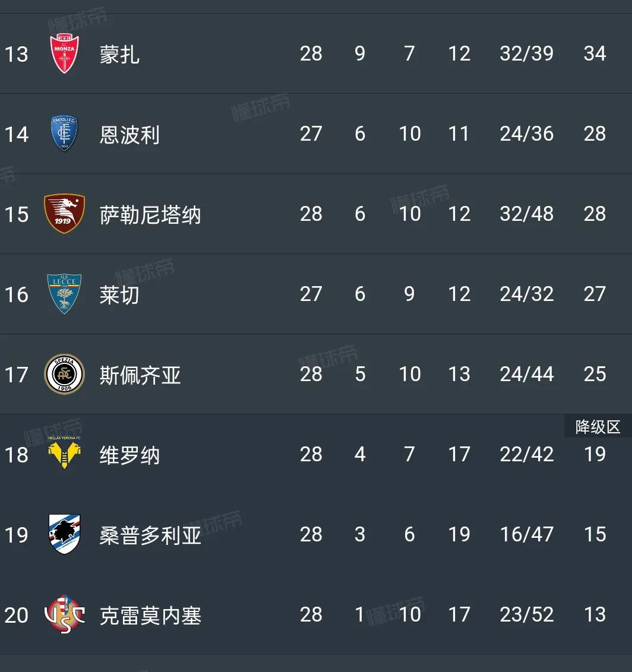
Task: Select the Lecce club logo
Action: (64, 294)
